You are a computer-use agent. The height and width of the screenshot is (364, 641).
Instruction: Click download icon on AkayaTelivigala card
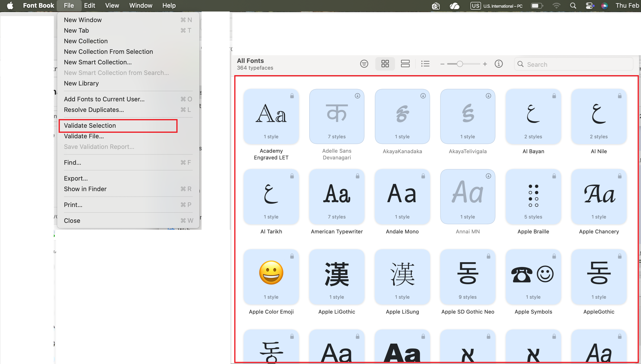488,96
